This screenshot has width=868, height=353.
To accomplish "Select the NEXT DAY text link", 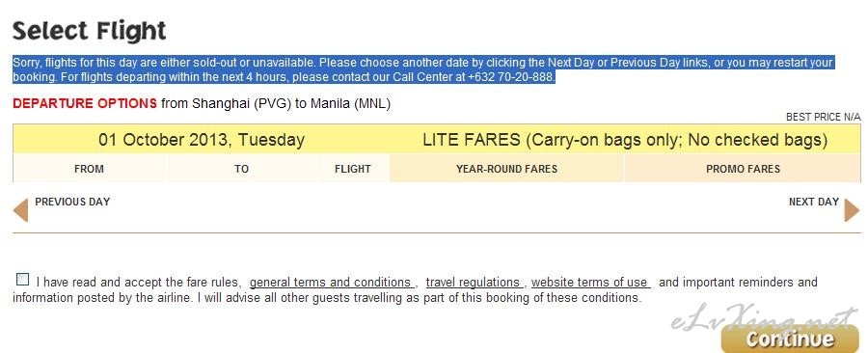I will pos(814,202).
